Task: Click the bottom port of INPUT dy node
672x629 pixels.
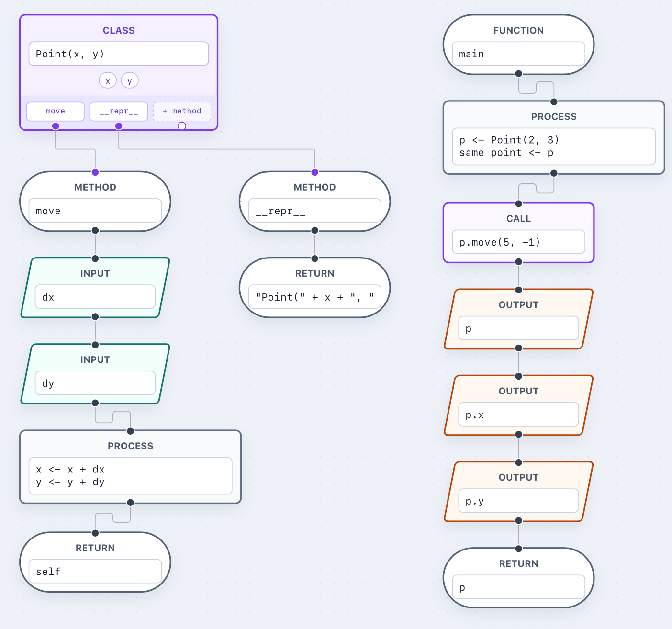Action: click(x=95, y=403)
